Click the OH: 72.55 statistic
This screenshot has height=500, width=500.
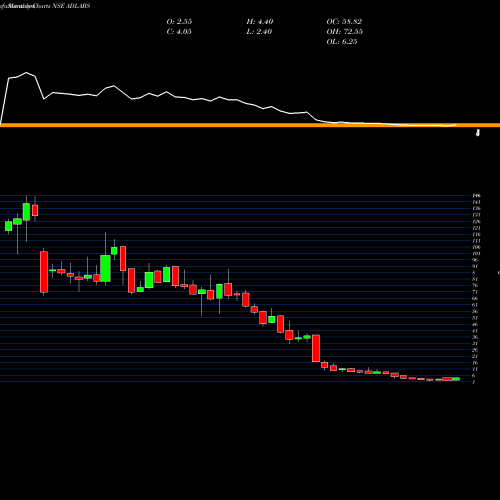coord(345,32)
